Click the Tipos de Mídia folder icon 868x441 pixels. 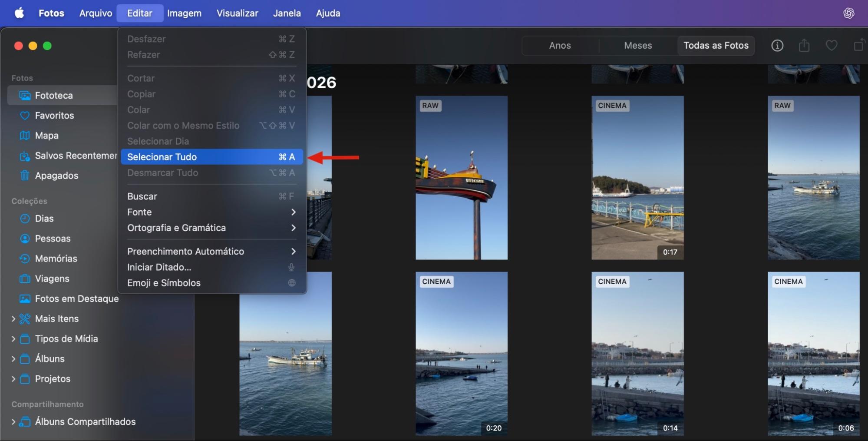25,338
